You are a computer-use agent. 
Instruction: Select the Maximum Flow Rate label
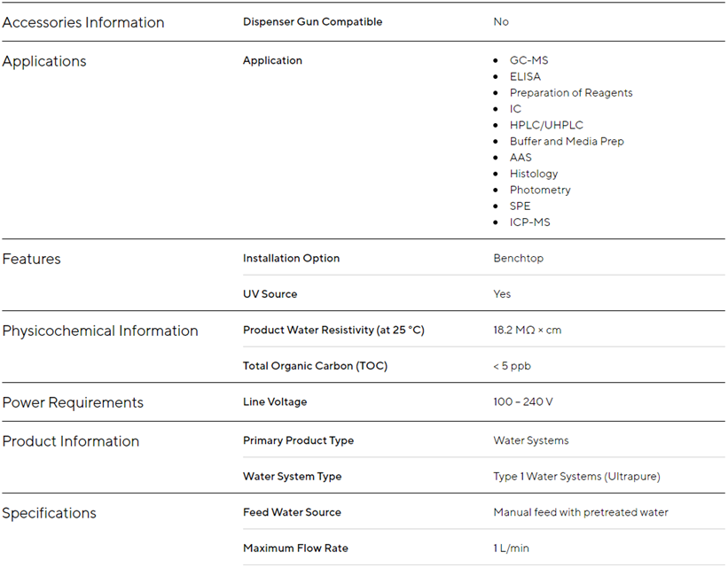coord(295,549)
